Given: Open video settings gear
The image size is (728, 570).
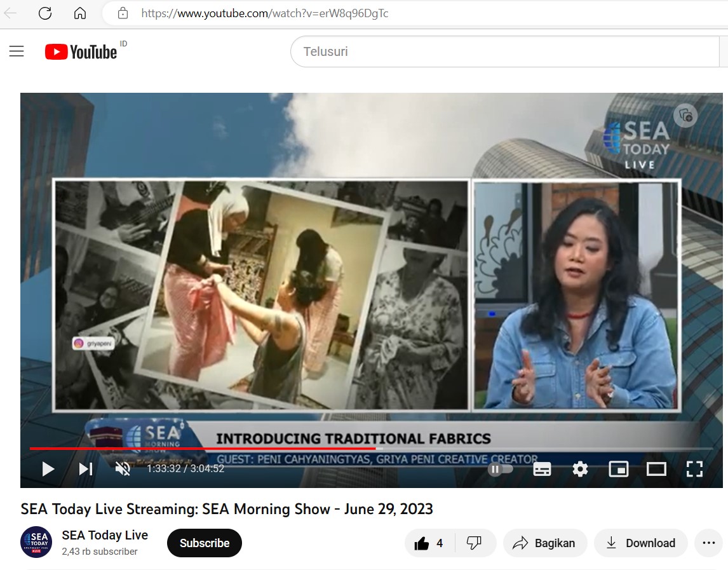Looking at the screenshot, I should [x=580, y=469].
